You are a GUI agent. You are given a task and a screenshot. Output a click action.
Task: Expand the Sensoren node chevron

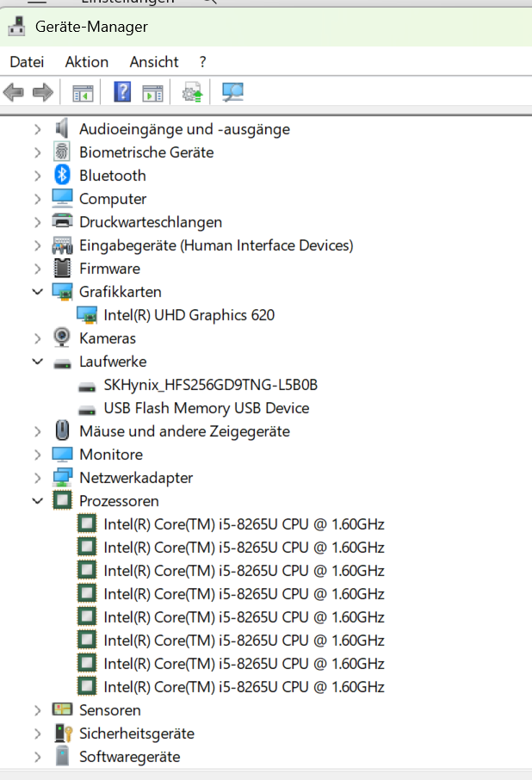tap(38, 710)
